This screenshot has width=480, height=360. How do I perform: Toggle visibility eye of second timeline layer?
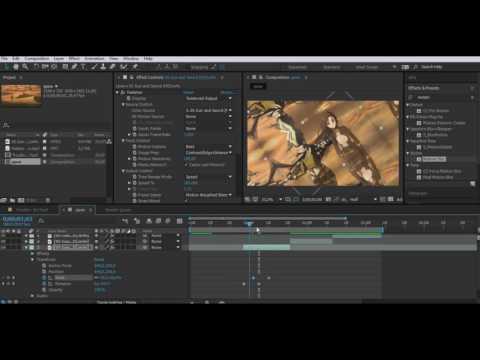coord(3,242)
